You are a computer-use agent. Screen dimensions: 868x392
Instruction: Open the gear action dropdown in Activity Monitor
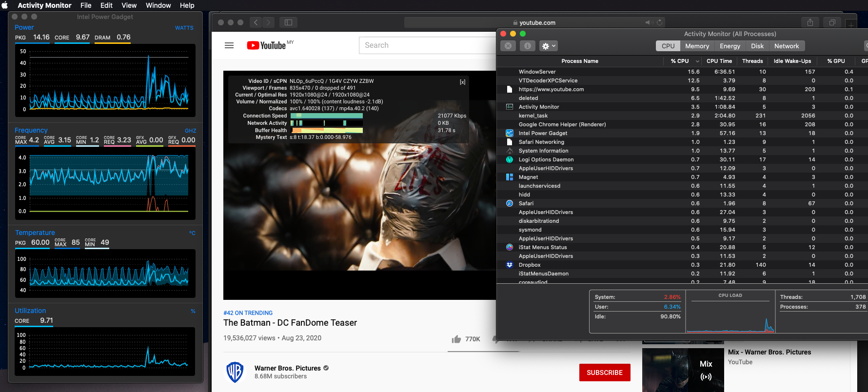(x=549, y=46)
